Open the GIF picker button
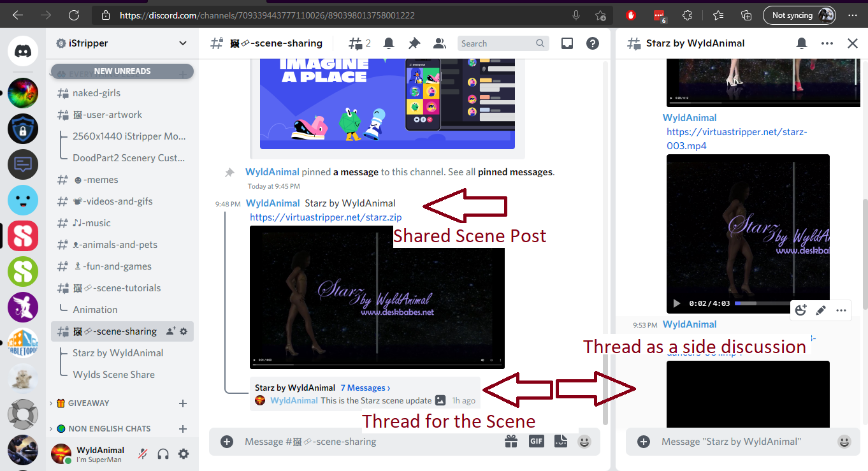This screenshot has width=868, height=471. pos(536,441)
